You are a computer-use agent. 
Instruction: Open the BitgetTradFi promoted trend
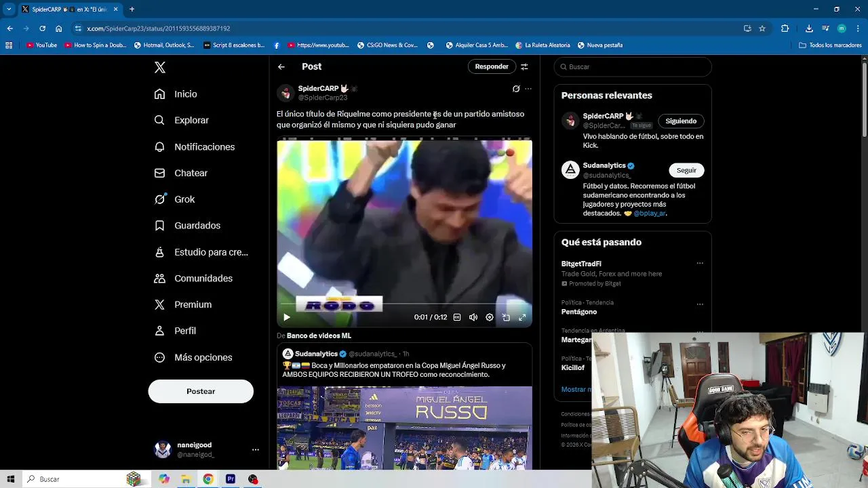tap(581, 264)
